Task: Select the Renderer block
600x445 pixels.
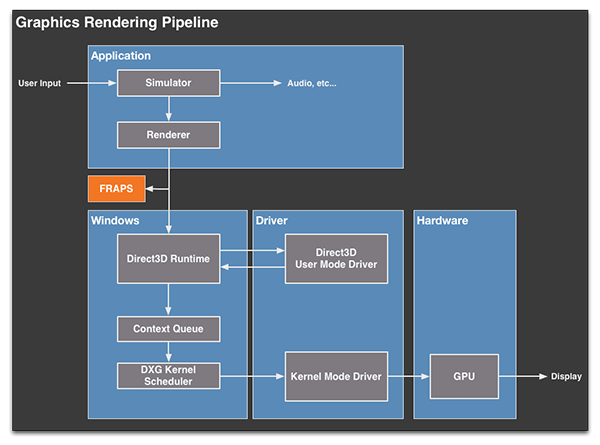Action: tap(168, 135)
